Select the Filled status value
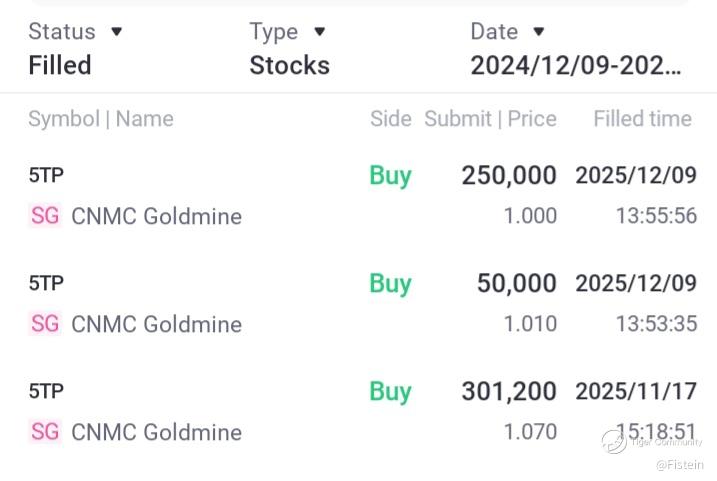 pos(60,66)
